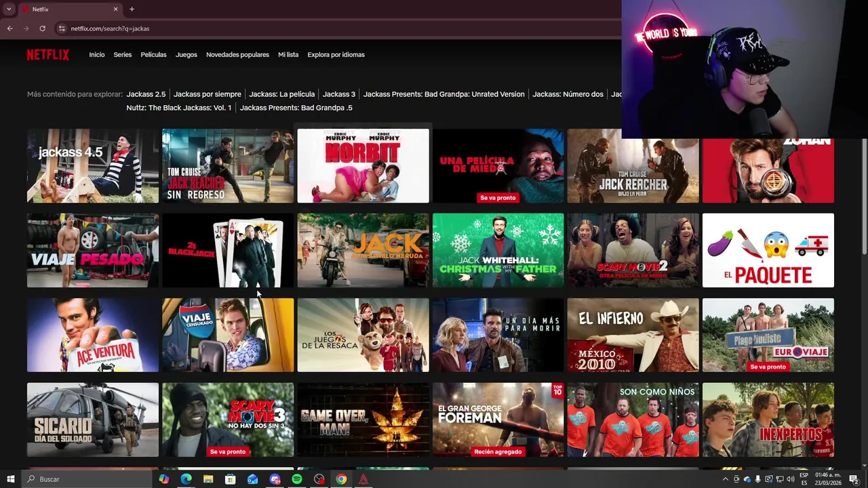Open Copilot from the taskbar
868x488 pixels.
[164, 479]
